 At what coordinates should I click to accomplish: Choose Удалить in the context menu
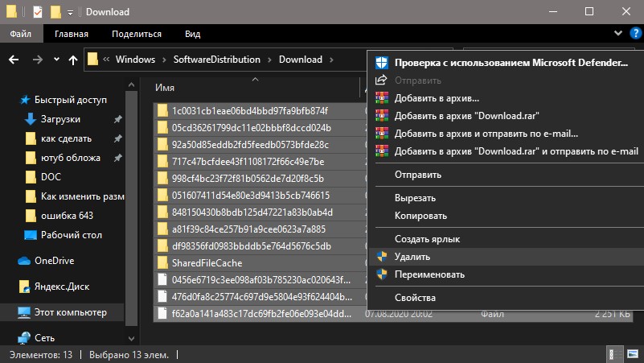point(506,257)
